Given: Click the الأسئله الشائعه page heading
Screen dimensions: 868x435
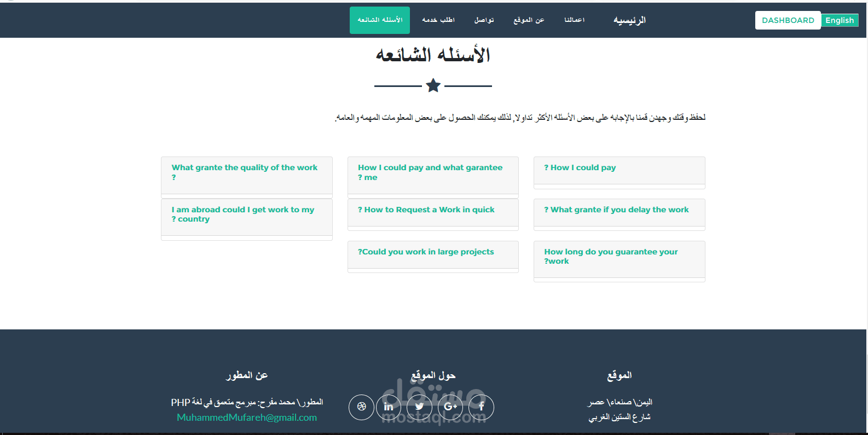Looking at the screenshot, I should coord(433,55).
